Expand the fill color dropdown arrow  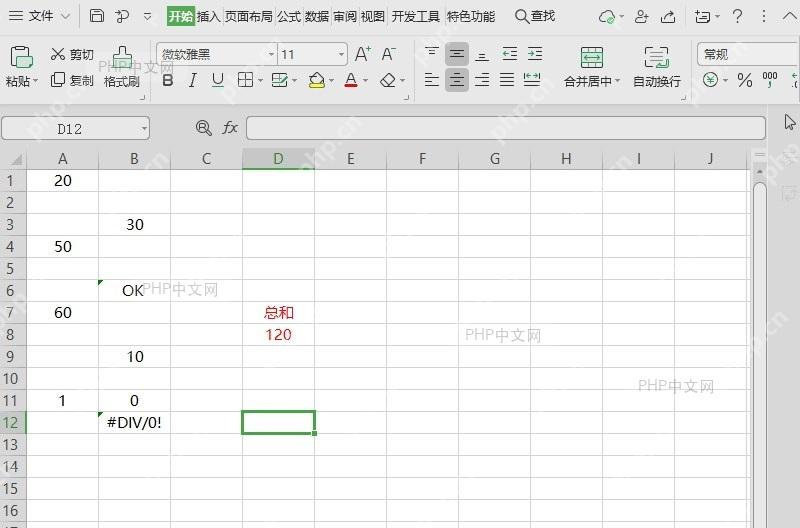tap(332, 81)
